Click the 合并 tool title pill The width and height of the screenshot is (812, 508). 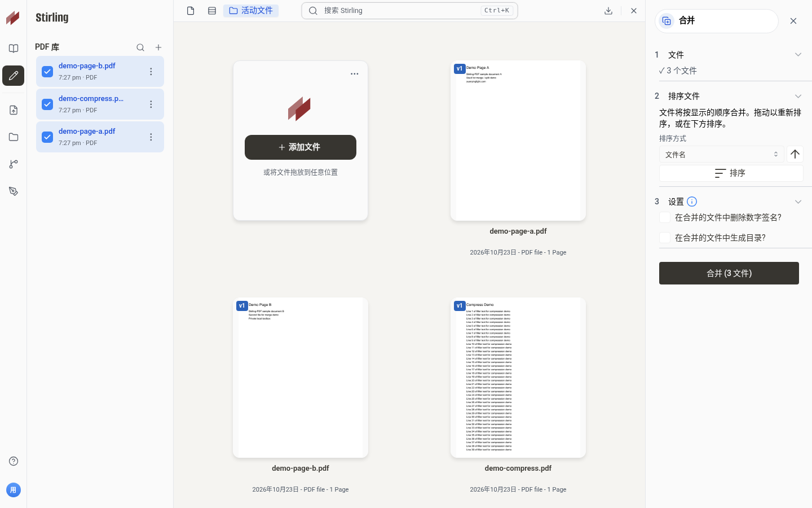point(717,21)
